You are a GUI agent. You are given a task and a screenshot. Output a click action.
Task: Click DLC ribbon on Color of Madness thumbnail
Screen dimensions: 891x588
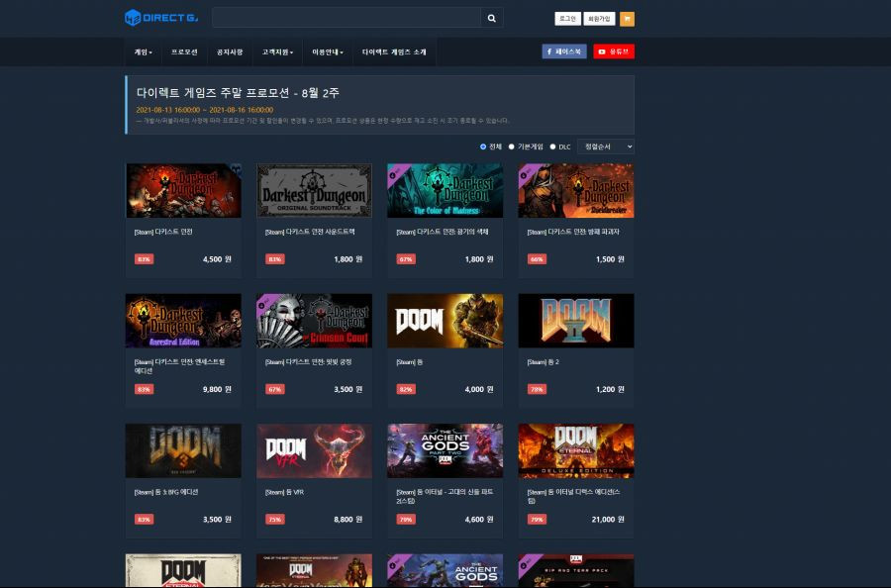[x=396, y=173]
